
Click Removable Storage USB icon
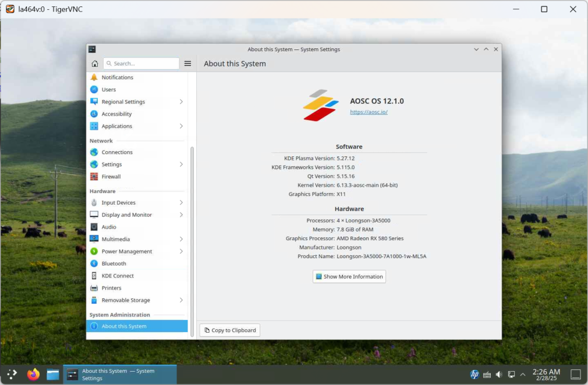pyautogui.click(x=94, y=300)
